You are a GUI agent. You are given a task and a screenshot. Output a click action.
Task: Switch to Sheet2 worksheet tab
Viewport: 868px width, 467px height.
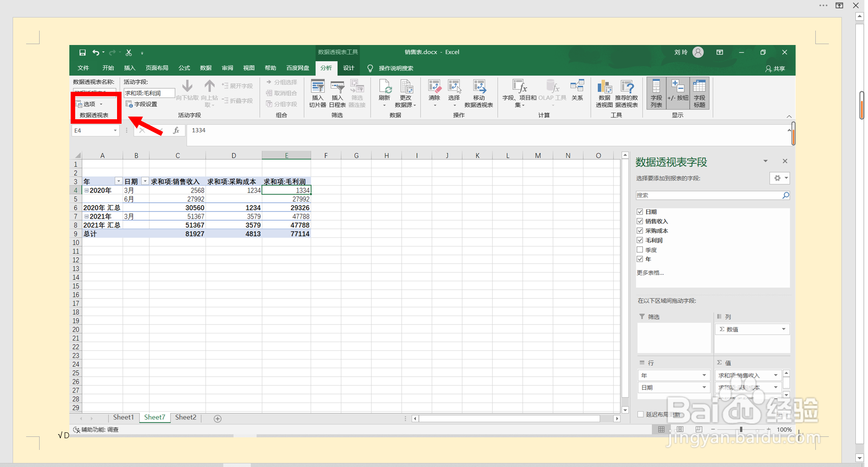pos(185,418)
